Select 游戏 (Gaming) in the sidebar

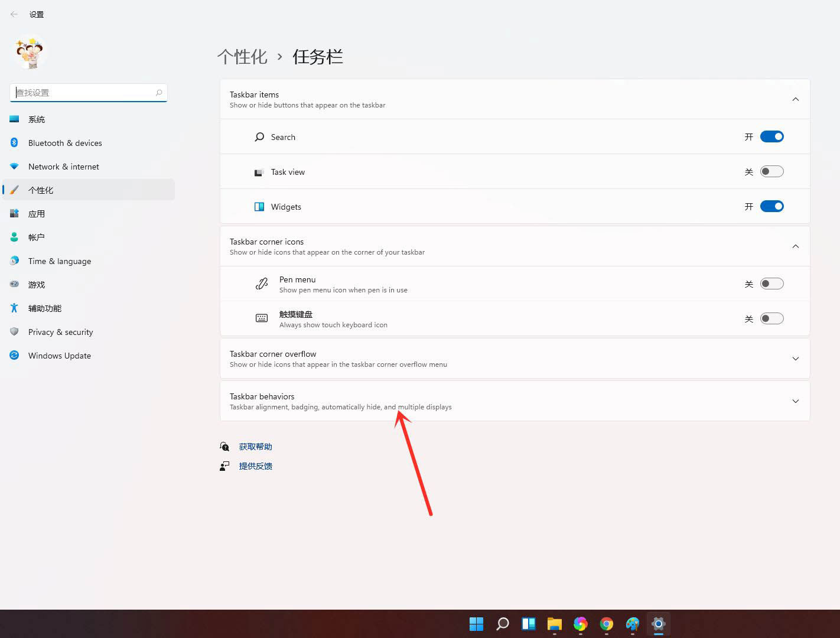(37, 284)
